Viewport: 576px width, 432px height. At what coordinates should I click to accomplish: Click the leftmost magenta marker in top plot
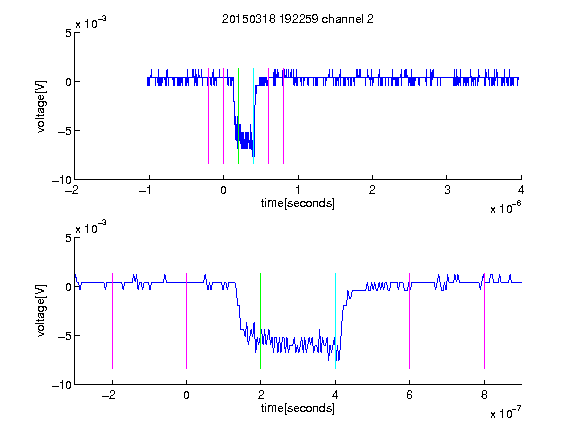tap(209, 116)
